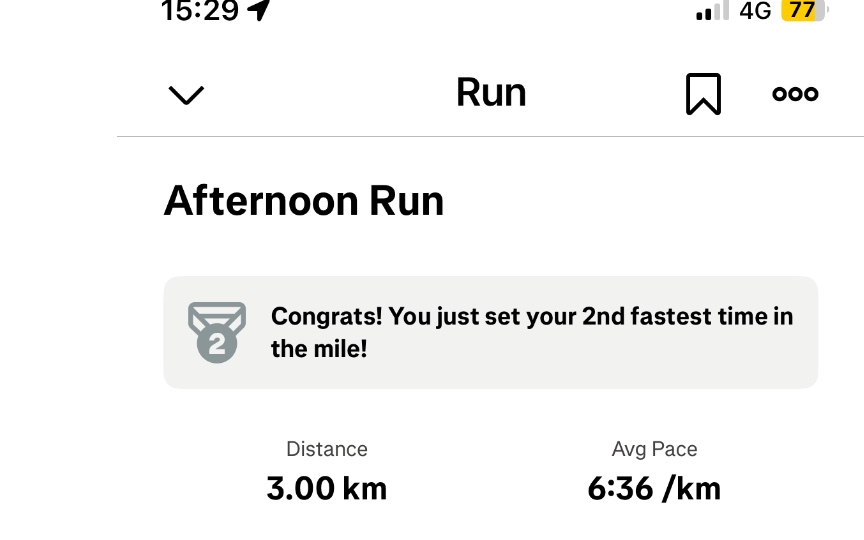Tap the "2nd fastest time" phrase
This screenshot has height=540, width=864.
click(x=652, y=317)
